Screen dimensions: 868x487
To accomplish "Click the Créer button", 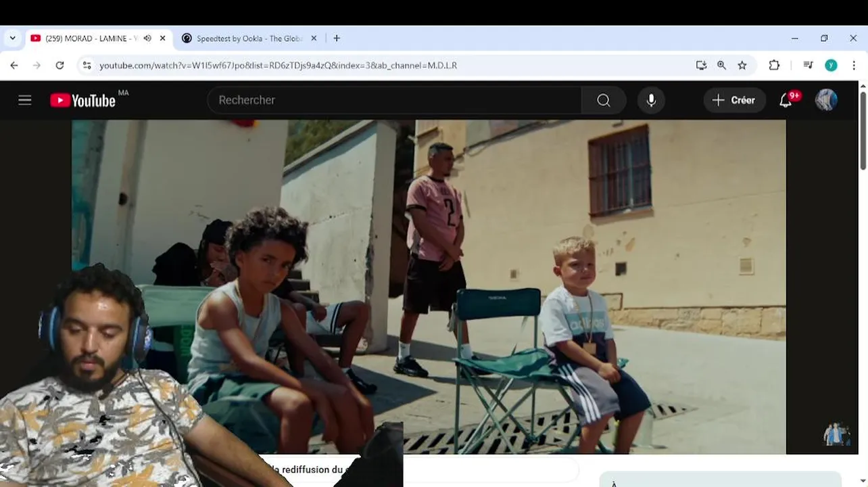I will click(x=734, y=100).
